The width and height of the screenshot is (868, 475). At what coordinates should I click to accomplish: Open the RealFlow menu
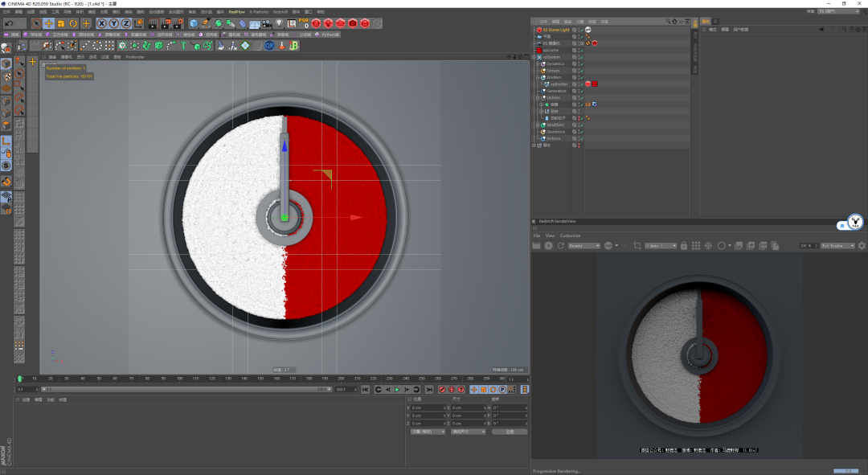point(237,12)
